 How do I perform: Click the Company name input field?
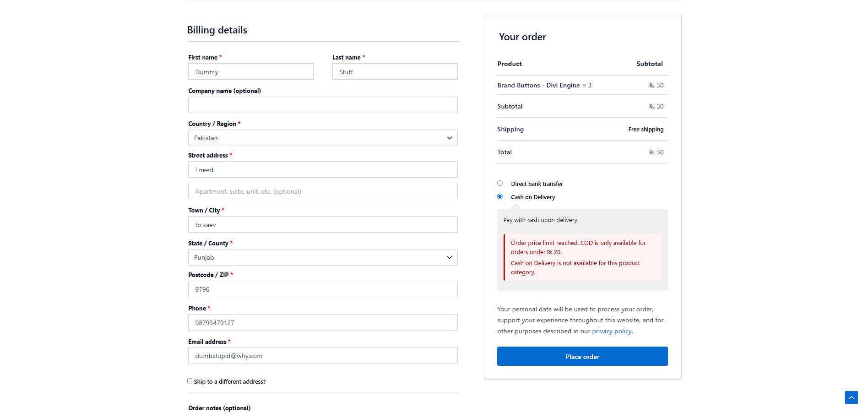click(x=323, y=105)
